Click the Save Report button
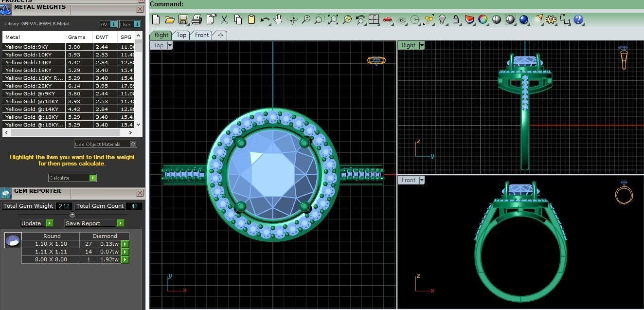Screen dimensions: 644x310 pos(94,223)
